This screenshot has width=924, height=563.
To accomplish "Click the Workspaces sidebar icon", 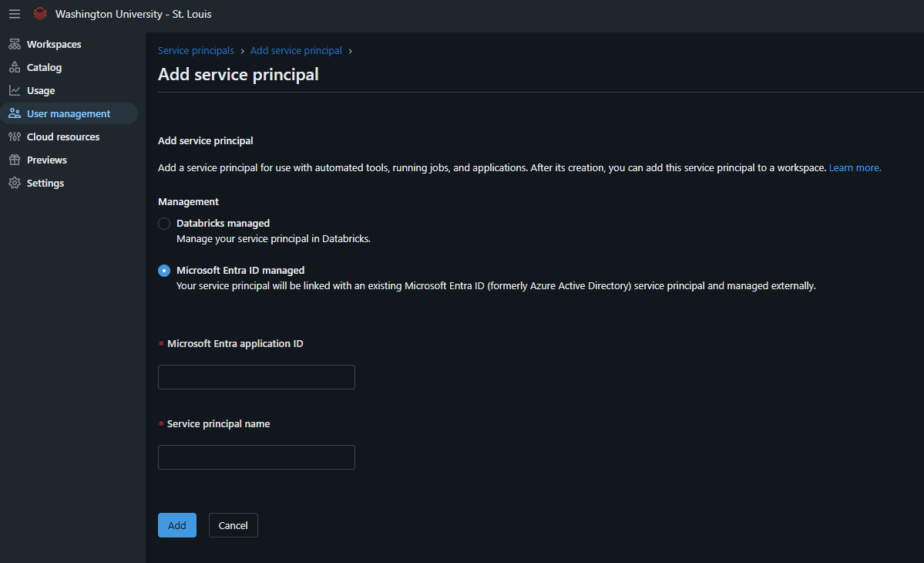I will tap(15, 44).
